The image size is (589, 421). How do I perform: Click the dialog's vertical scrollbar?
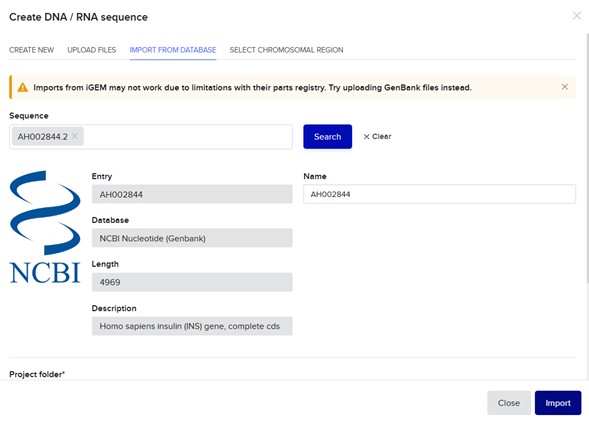587,158
